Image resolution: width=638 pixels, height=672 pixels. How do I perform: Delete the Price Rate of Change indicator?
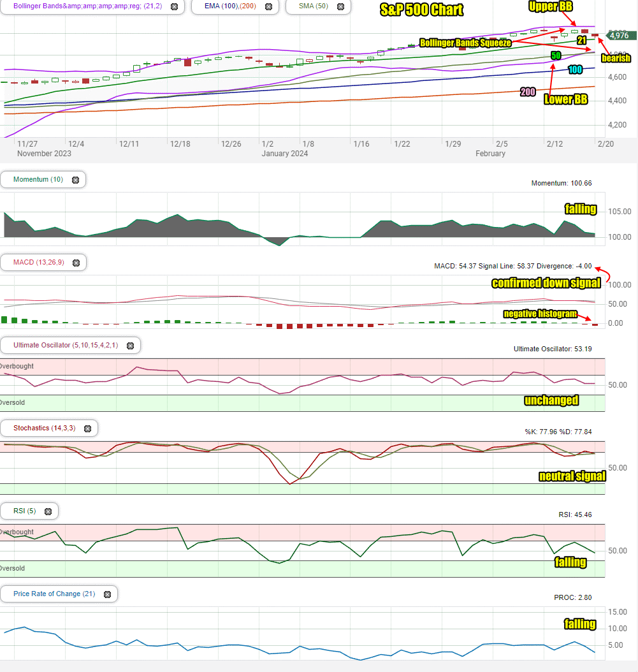pyautogui.click(x=108, y=594)
